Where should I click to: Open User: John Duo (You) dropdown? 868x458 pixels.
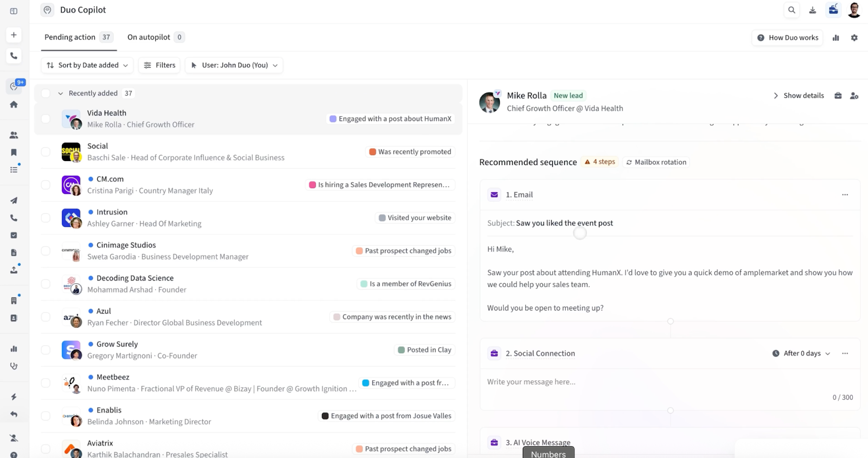click(x=234, y=65)
